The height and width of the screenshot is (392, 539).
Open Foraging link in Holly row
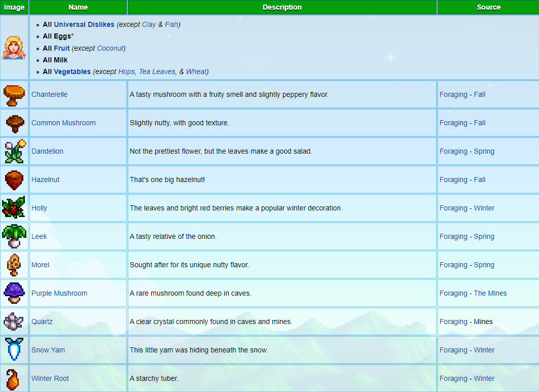tap(453, 208)
